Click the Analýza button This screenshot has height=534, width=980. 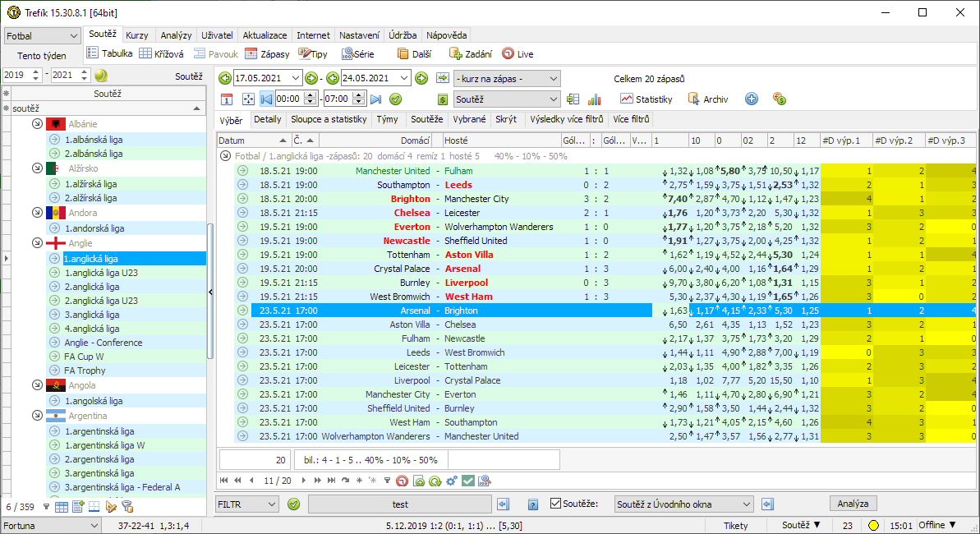[853, 504]
